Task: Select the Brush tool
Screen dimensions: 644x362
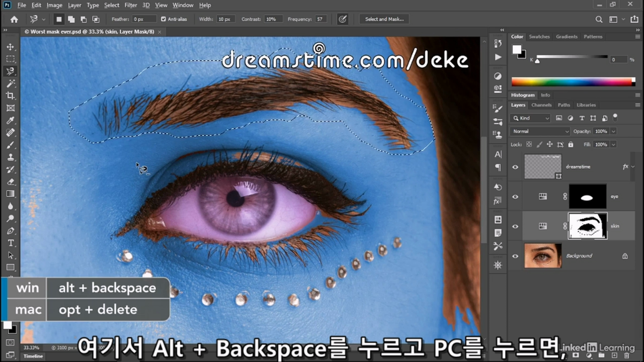Action: pos(11,145)
